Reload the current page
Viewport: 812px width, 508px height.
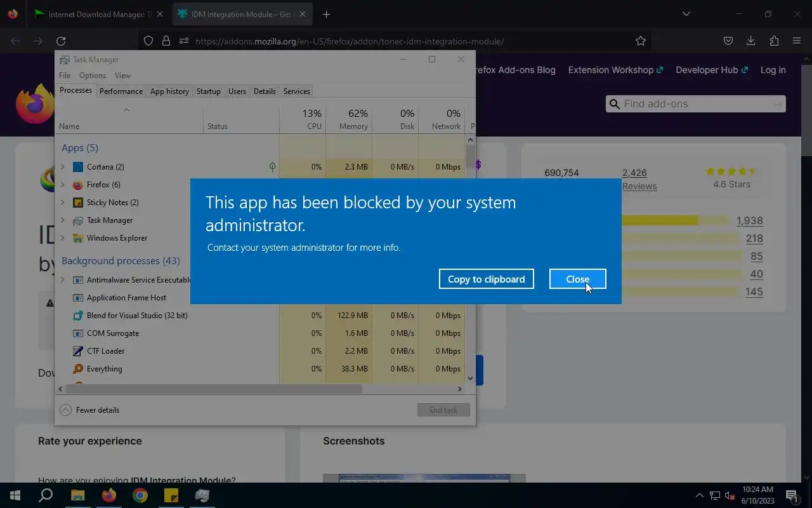61,41
